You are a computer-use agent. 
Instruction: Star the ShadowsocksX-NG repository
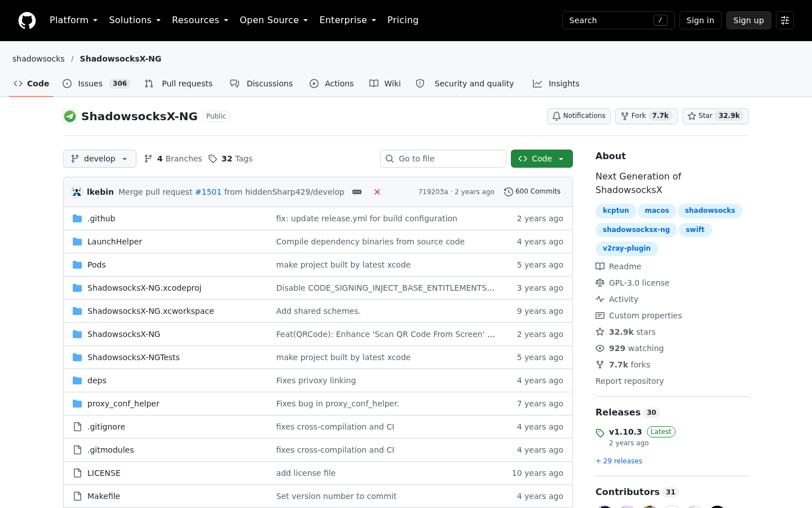point(716,116)
